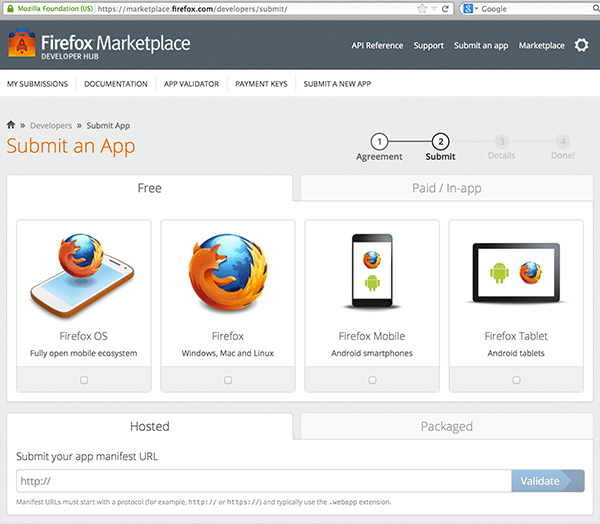Select the Hosted tab

(x=150, y=426)
